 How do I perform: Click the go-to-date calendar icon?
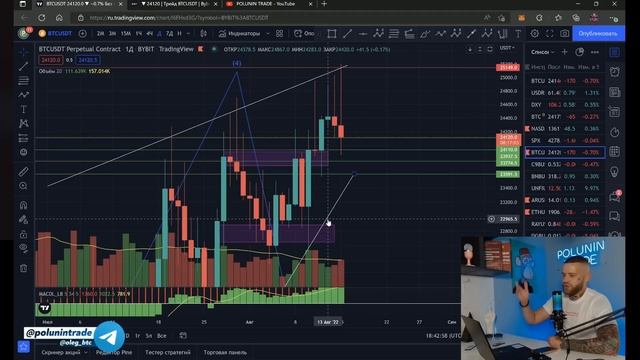pos(183,336)
